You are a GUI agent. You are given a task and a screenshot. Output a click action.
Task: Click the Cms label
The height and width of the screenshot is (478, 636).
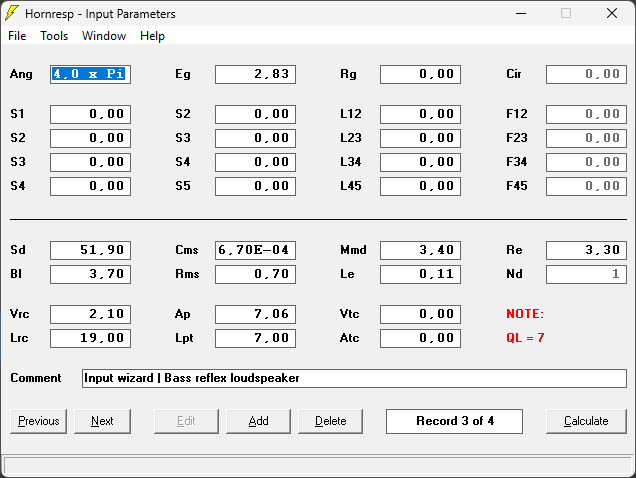187,250
